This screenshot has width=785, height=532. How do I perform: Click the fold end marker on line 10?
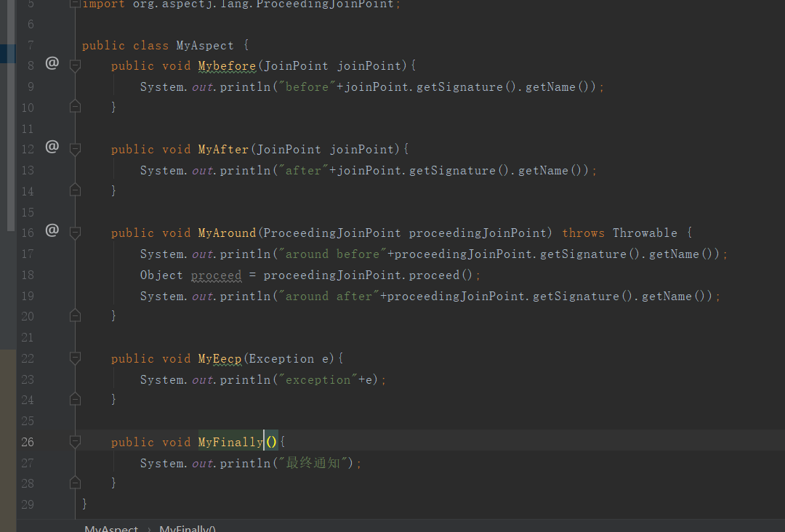pos(75,107)
